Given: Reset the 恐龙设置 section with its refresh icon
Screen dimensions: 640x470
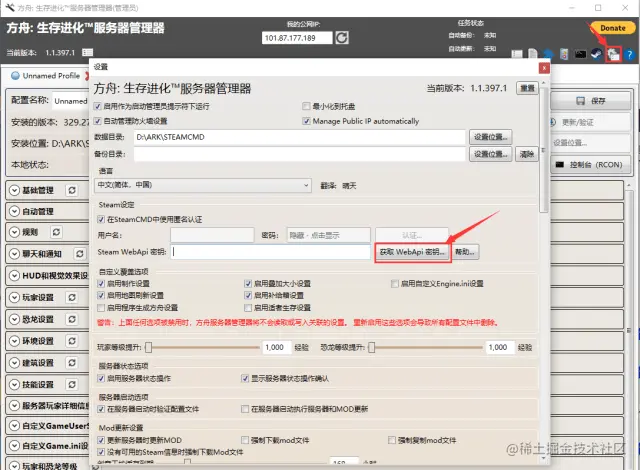Looking at the screenshot, I should [x=72, y=319].
